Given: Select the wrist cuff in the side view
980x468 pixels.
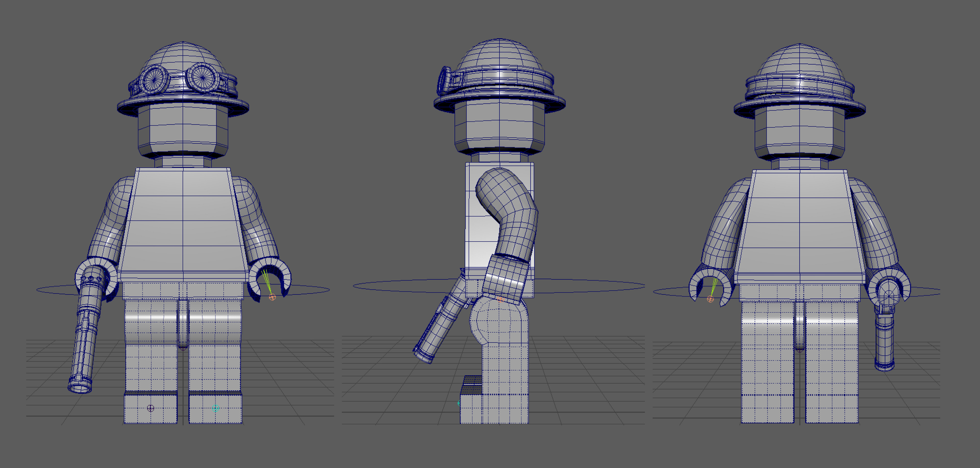Looking at the screenshot, I should coord(506,280).
